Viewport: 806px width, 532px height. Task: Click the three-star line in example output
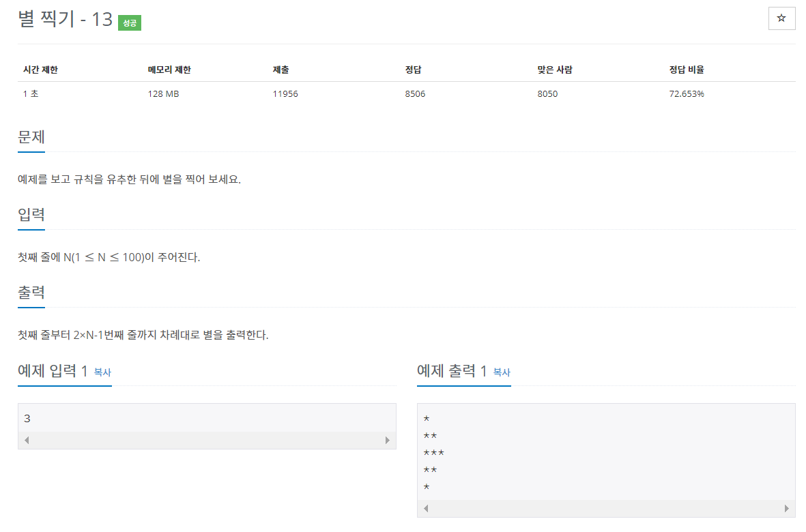pyautogui.click(x=434, y=453)
